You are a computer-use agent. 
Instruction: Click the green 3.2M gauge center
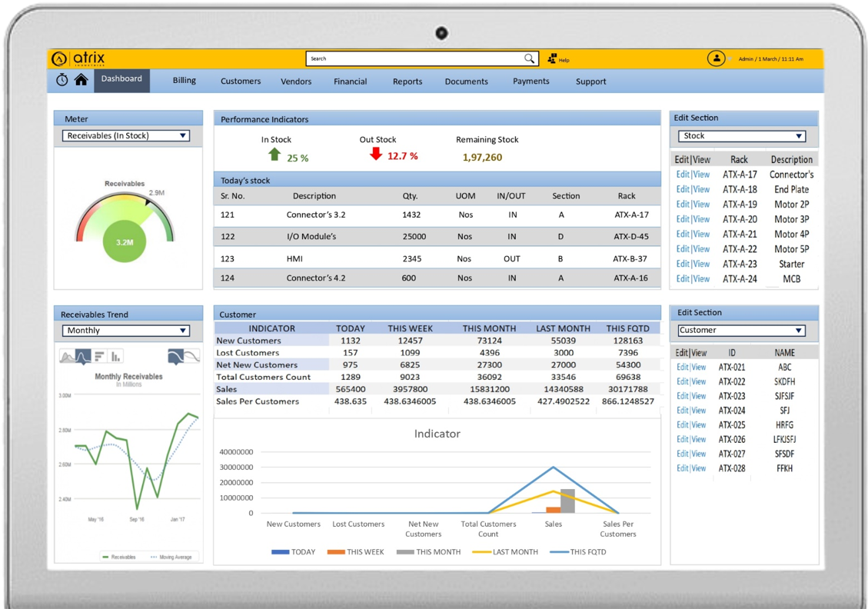coord(125,242)
